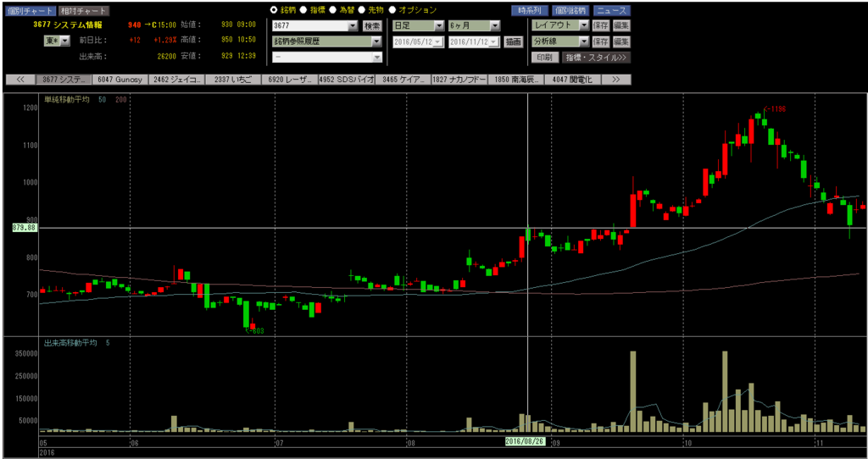Select the 6920 レーザ.. stock tab
This screenshot has height=459, width=868.
coord(290,80)
